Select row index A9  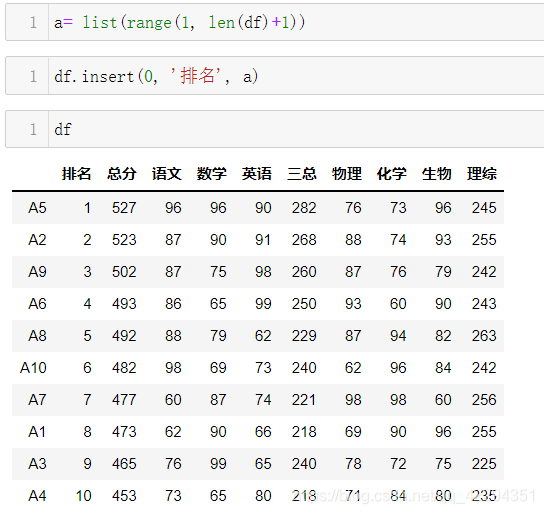coord(37,272)
